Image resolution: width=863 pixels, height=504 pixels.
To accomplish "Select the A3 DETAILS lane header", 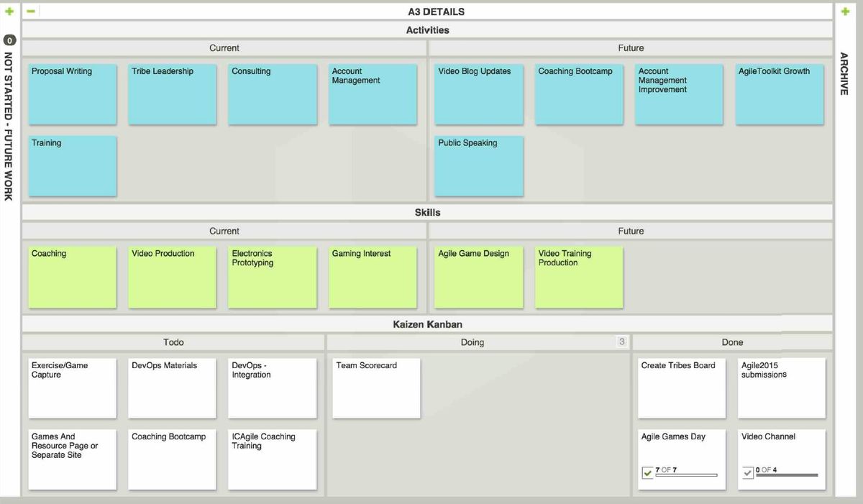I will (436, 12).
